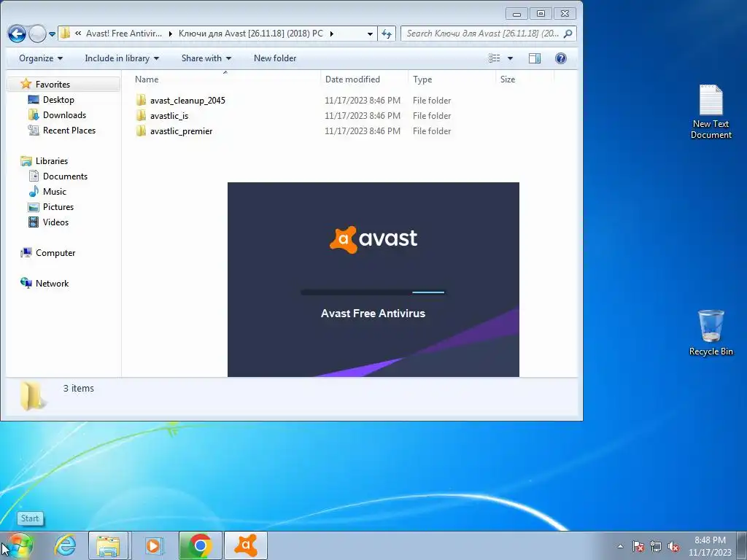Screen dimensions: 747x560
Task: Click the '3 items' status text
Action: pos(79,388)
